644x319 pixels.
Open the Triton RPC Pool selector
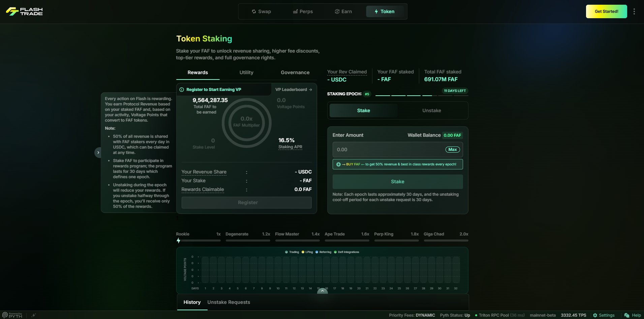[x=499, y=315]
